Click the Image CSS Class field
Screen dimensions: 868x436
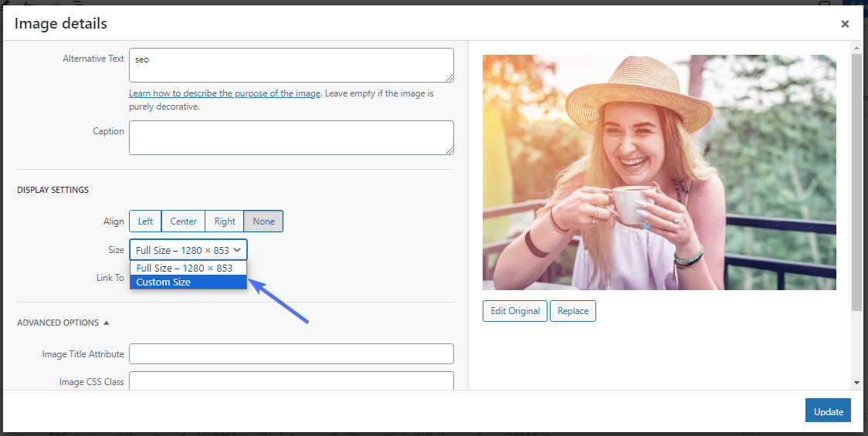point(291,380)
